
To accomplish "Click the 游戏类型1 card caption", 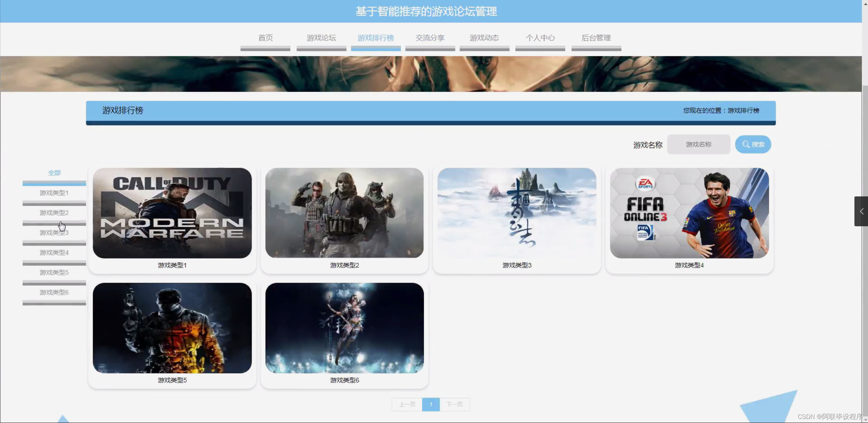I will [172, 265].
